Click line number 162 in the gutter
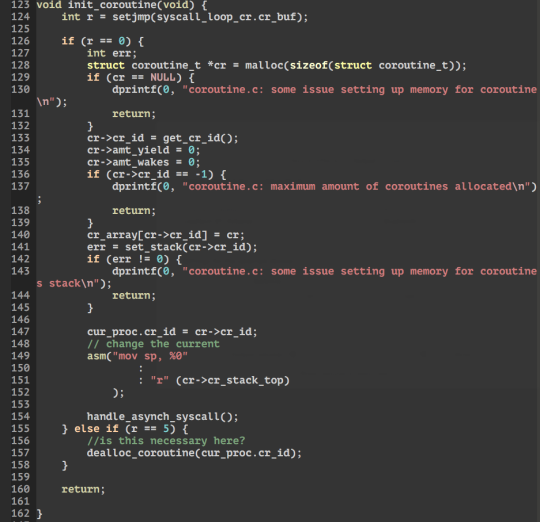This screenshot has height=522, width=540. coord(20,513)
